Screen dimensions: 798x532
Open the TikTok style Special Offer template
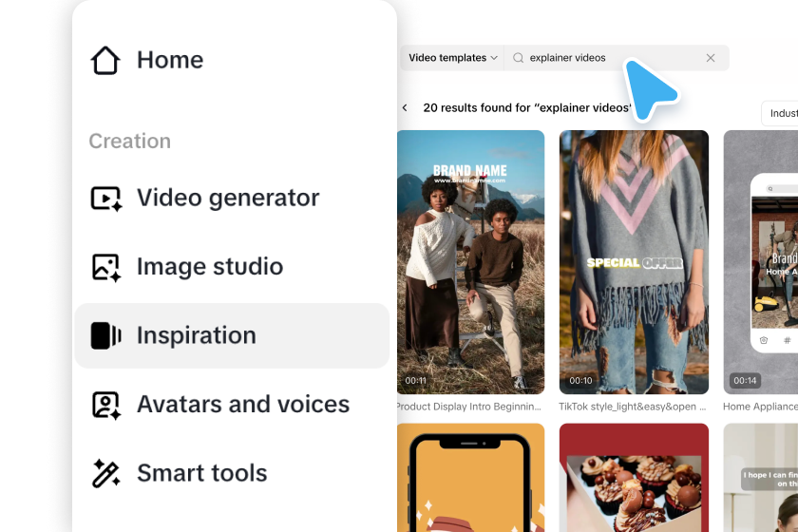pyautogui.click(x=634, y=262)
